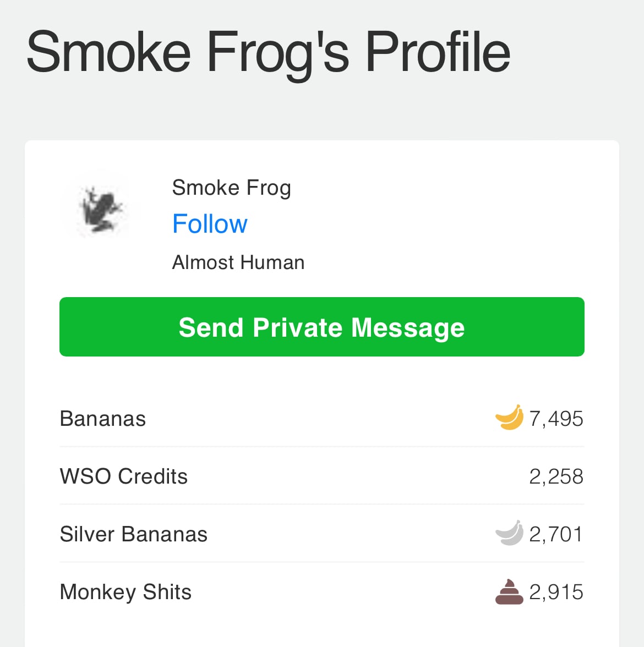The image size is (644, 647).
Task: Select the 2,701 silver bananas count
Action: point(556,534)
